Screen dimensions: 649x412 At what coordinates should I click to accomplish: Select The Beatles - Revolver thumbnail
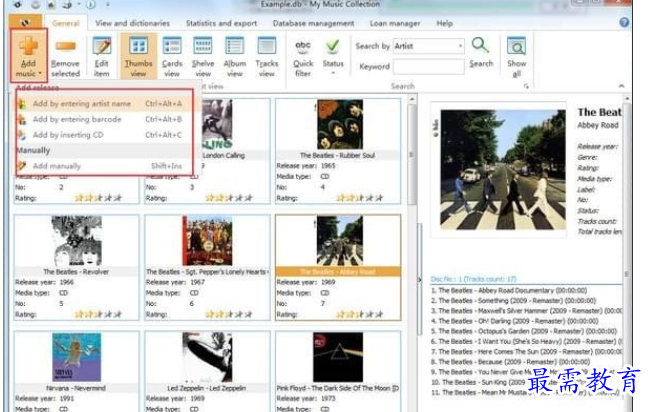(77, 241)
